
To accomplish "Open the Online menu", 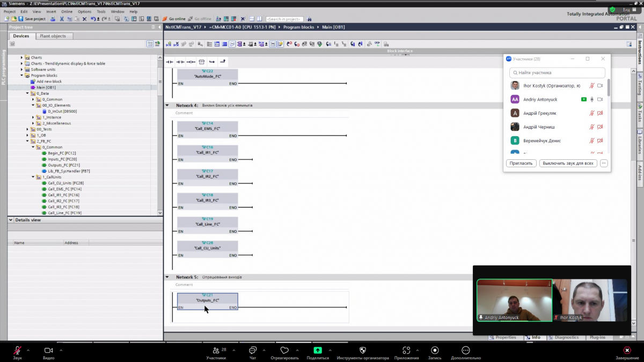I will coord(67,11).
